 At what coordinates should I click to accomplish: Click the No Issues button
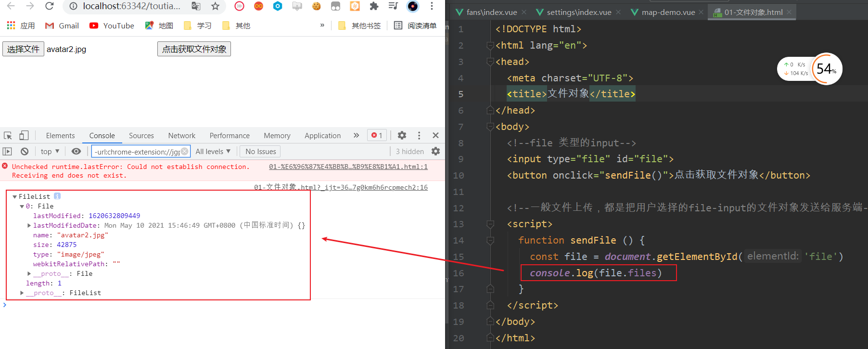click(x=260, y=151)
